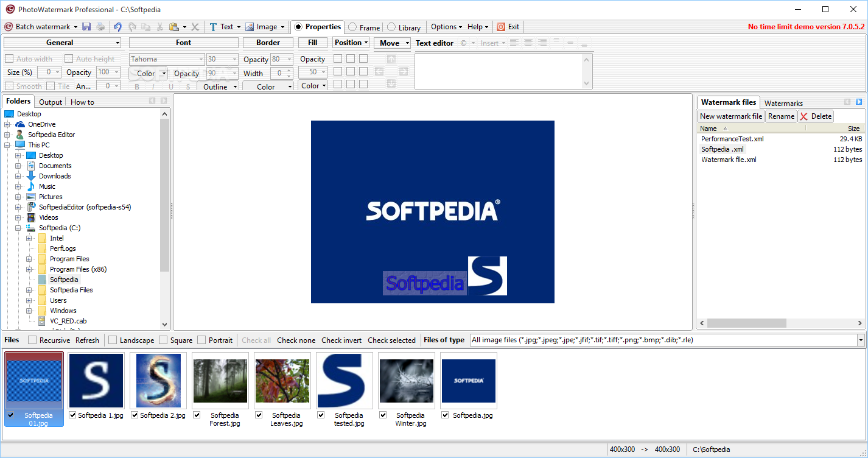Click the Rename button
The height and width of the screenshot is (458, 868).
(781, 116)
